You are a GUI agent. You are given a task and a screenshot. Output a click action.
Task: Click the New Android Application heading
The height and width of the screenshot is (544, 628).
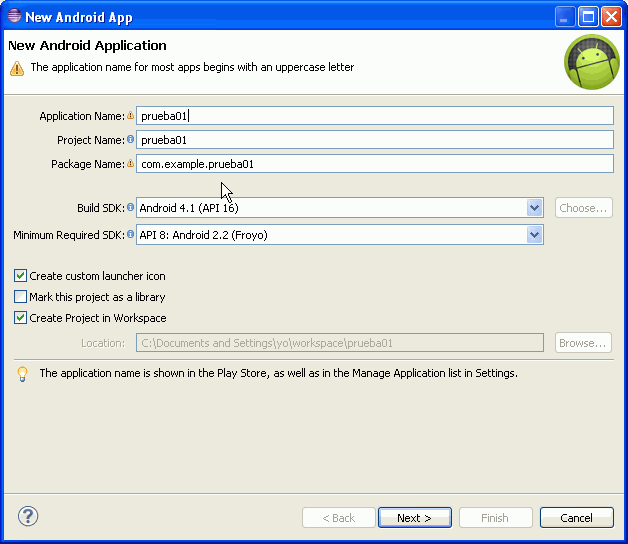click(87, 46)
